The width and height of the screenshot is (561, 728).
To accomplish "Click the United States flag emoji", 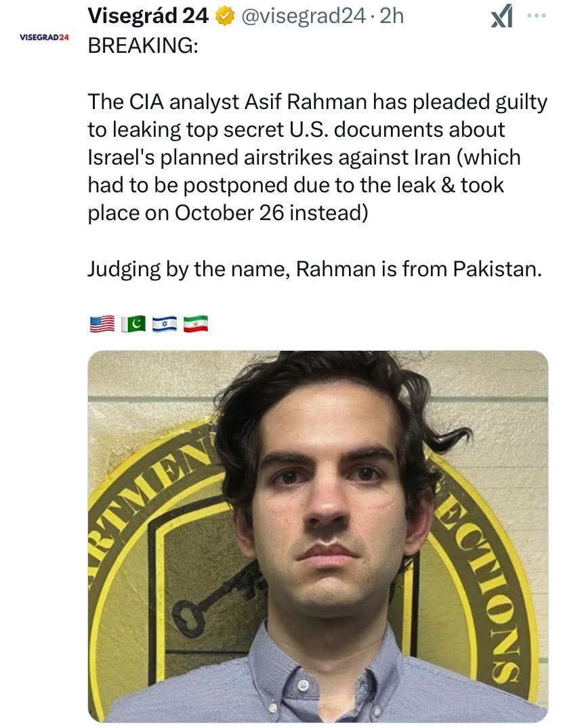I will [x=102, y=324].
